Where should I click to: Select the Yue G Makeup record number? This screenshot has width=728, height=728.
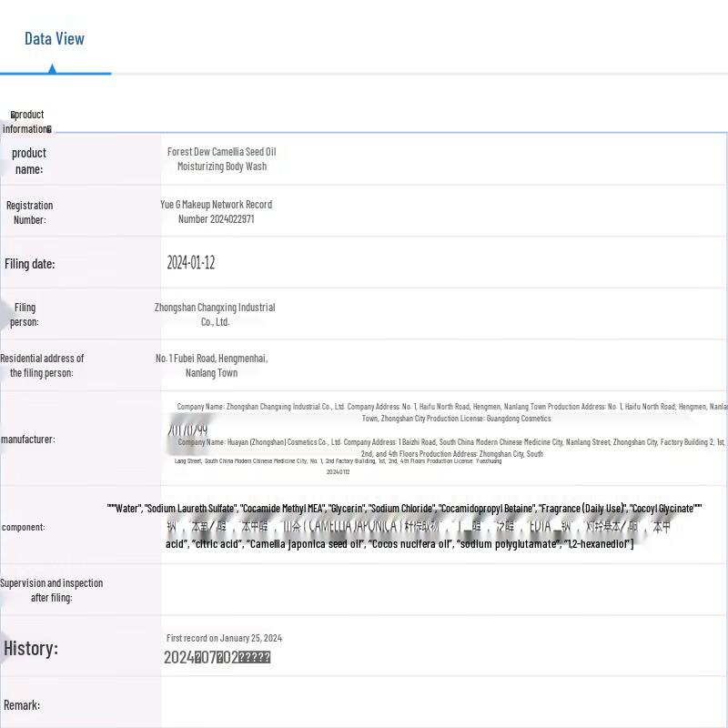click(216, 212)
